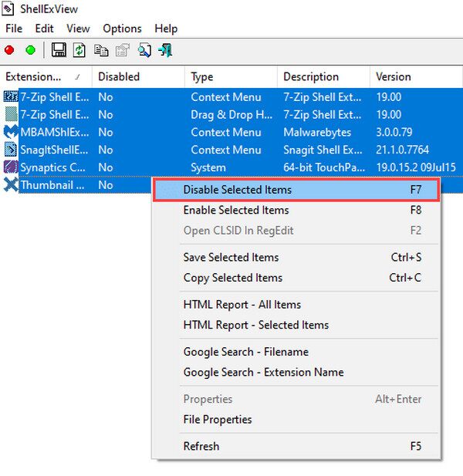Click the Drag & Drop H... type cell
This screenshot has width=463, height=476.
click(x=231, y=114)
